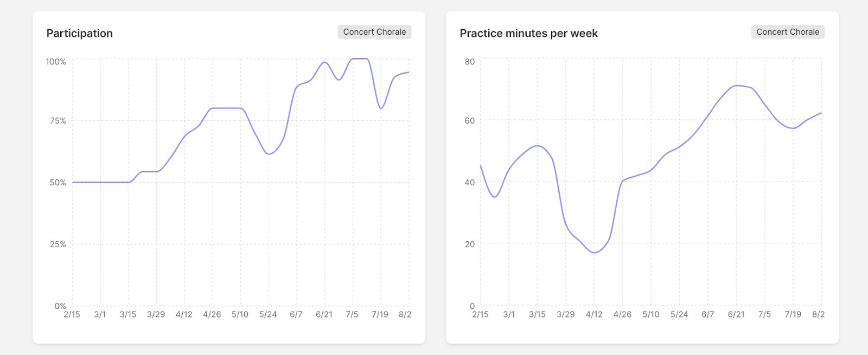The height and width of the screenshot is (355, 868).
Task: Select the 100% label on Participation y-axis
Action: click(x=56, y=62)
